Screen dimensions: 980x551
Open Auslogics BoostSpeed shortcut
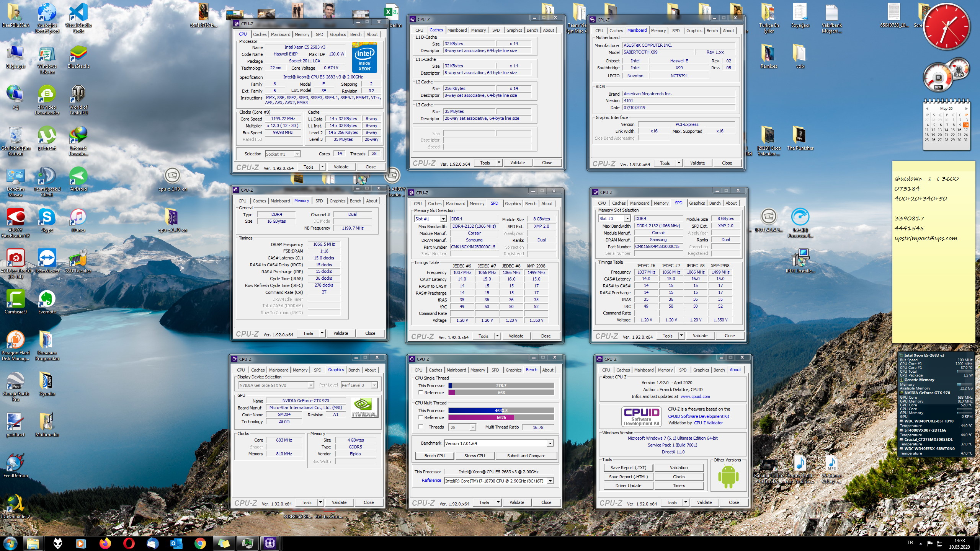click(x=47, y=17)
